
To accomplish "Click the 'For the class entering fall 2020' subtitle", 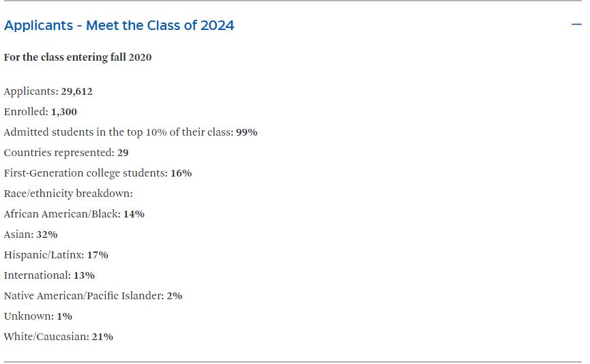I will [78, 57].
